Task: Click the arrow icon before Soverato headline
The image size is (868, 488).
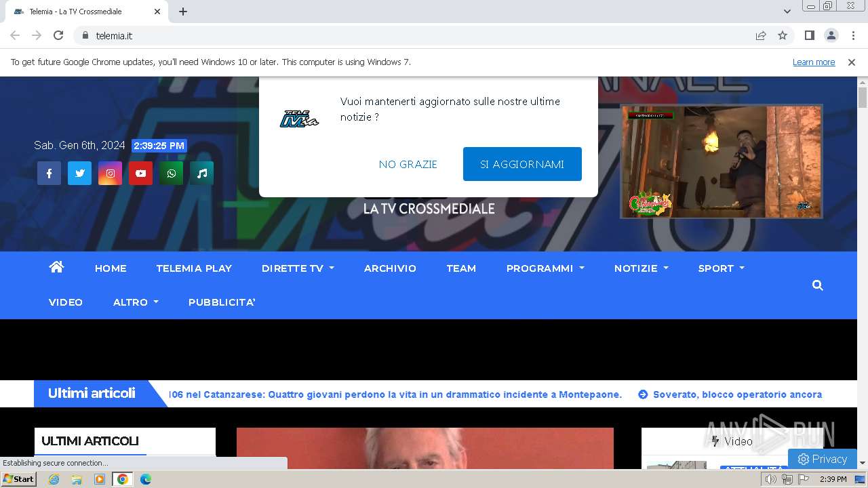Action: [x=643, y=394]
